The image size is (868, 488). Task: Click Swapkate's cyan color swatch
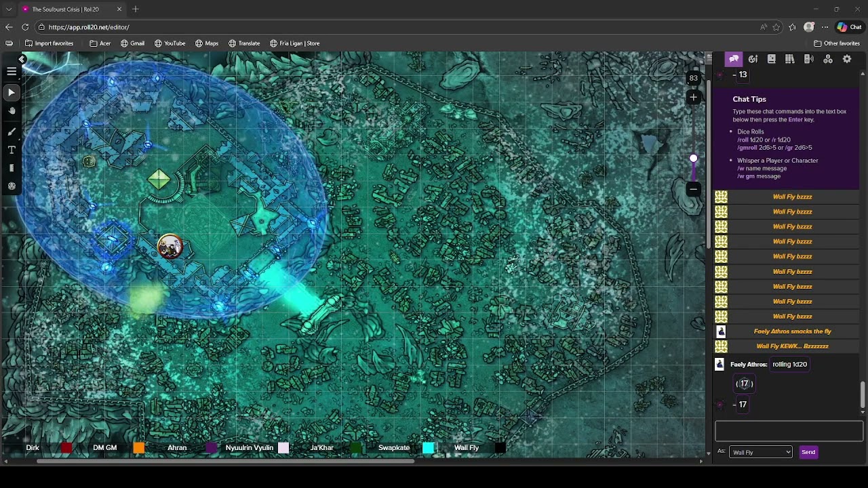tap(428, 447)
